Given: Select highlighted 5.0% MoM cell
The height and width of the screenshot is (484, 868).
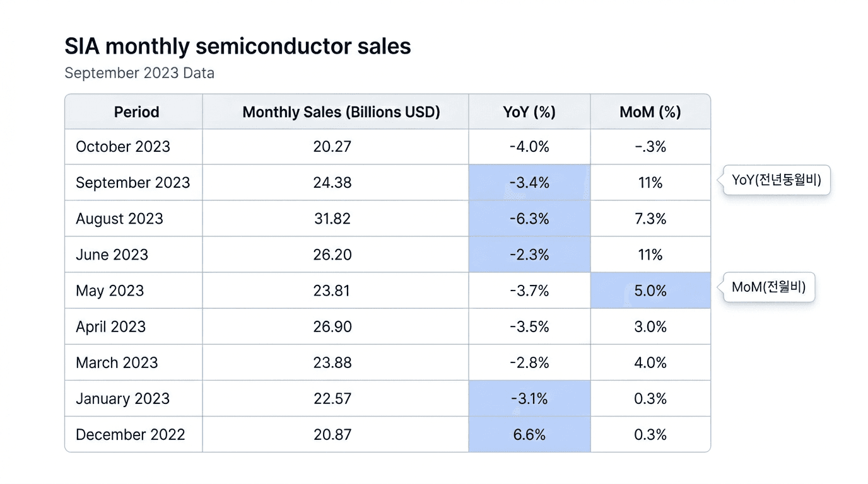Looking at the screenshot, I should click(x=650, y=291).
